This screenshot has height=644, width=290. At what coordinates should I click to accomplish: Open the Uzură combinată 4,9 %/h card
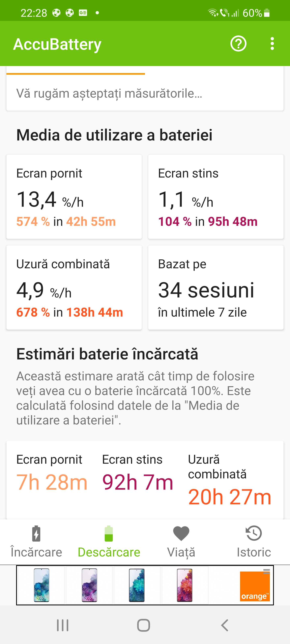(x=74, y=288)
